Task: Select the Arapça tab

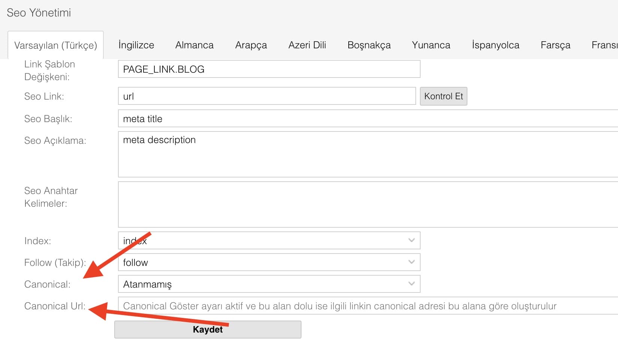Action: (251, 45)
